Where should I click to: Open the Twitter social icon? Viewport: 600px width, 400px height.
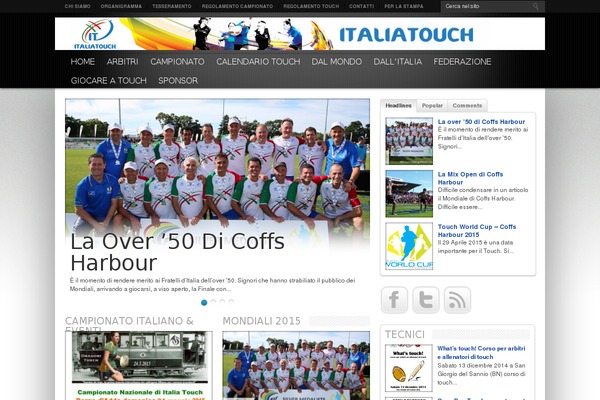click(x=426, y=300)
